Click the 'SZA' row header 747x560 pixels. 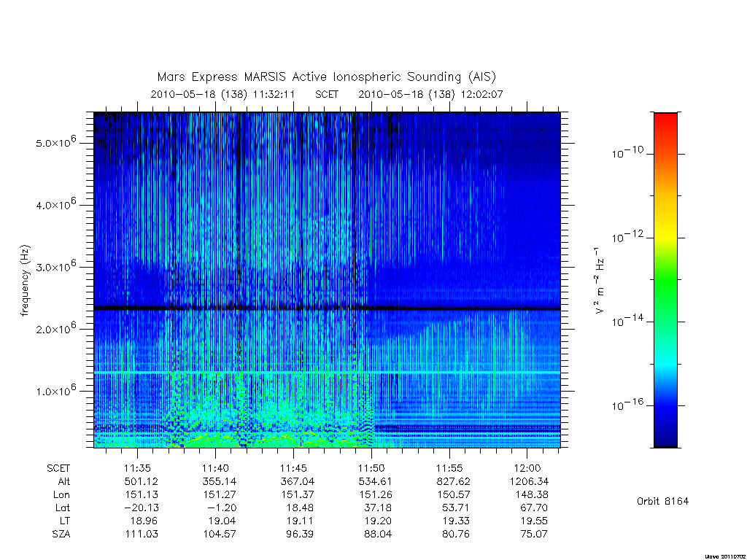pos(61,534)
